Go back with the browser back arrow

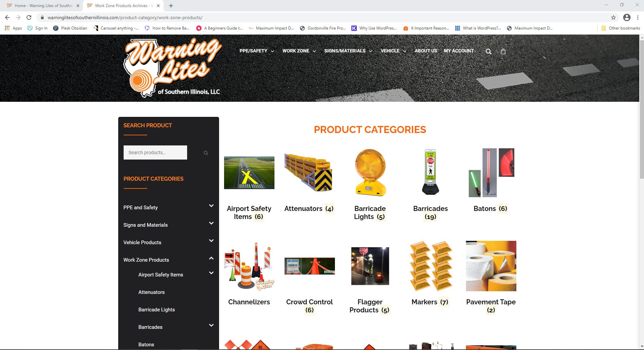pyautogui.click(x=7, y=17)
